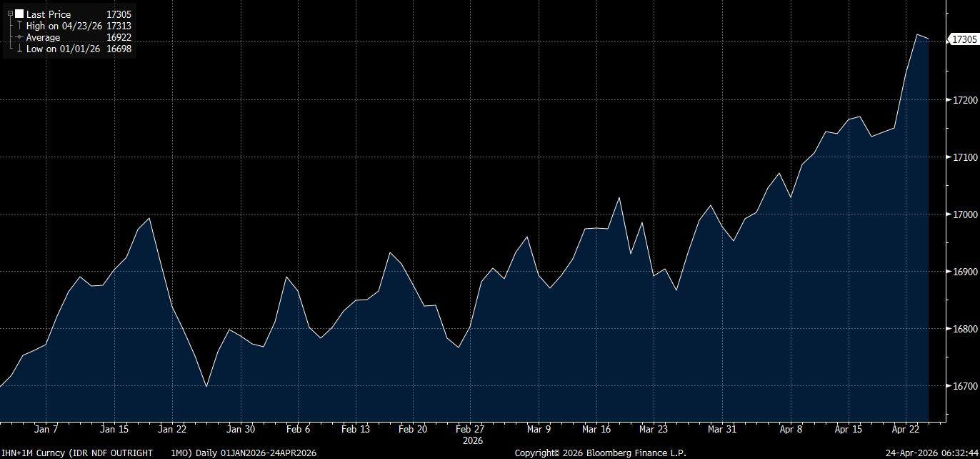Image resolution: width=980 pixels, height=459 pixels.
Task: Click the 17305 last price axis flag
Action: (964, 40)
